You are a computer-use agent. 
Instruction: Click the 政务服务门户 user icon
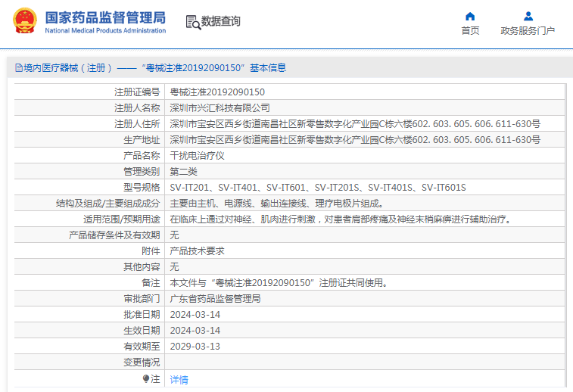pos(528,17)
